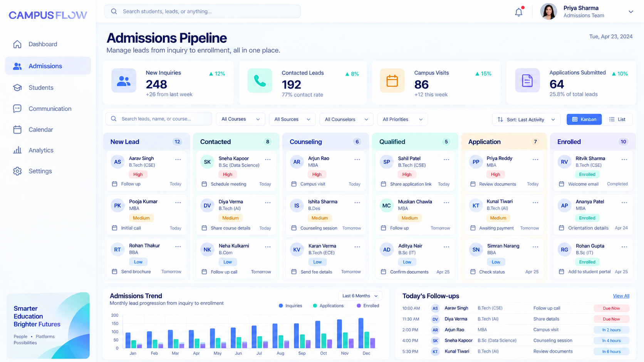Expand the Priya Sharma profile menu
The image size is (644, 362).
pyautogui.click(x=631, y=12)
